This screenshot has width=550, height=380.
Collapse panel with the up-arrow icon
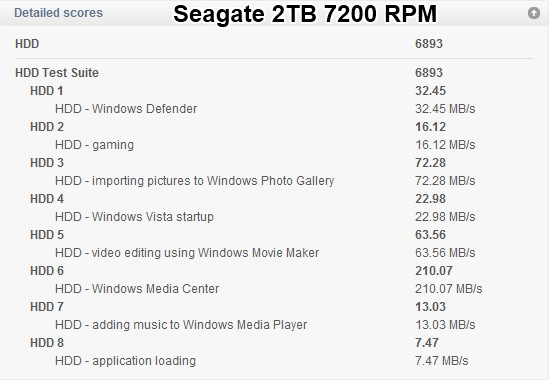pyautogui.click(x=534, y=13)
